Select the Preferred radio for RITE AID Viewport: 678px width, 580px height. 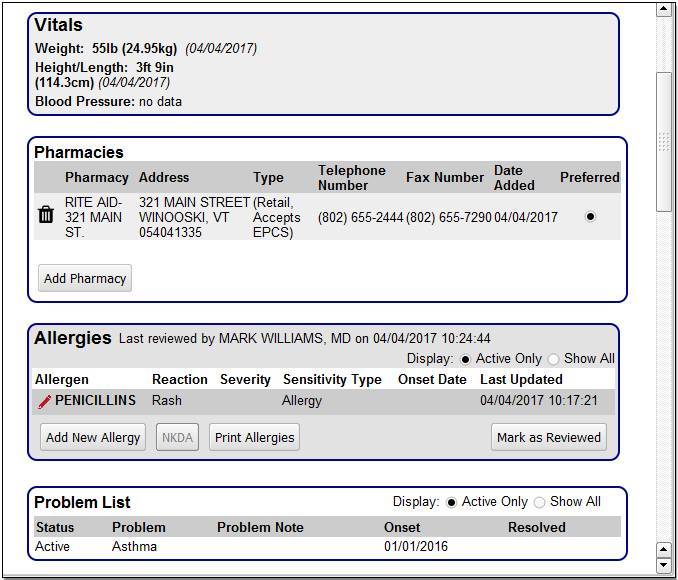pyautogui.click(x=590, y=216)
